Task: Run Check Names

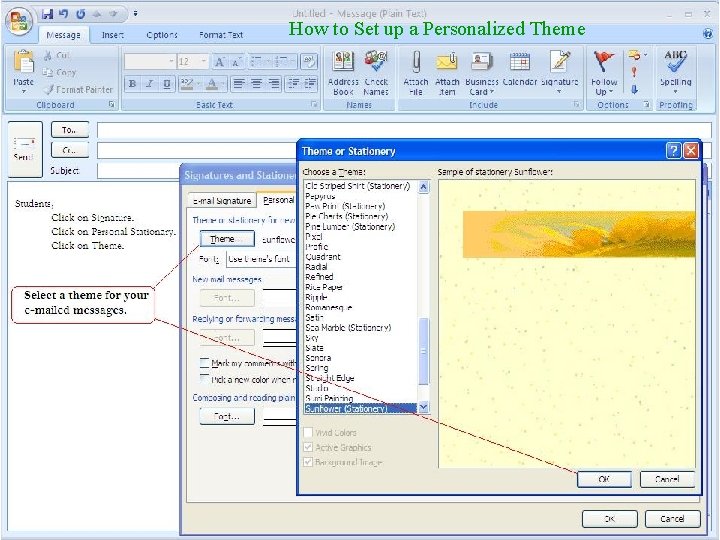Action: tap(376, 73)
